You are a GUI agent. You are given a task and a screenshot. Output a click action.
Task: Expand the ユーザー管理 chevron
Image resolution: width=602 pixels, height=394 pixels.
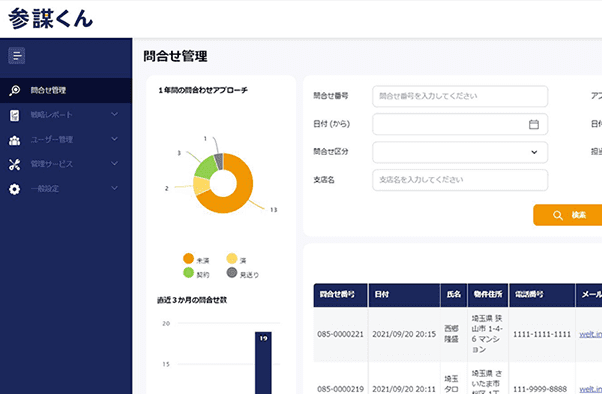114,139
